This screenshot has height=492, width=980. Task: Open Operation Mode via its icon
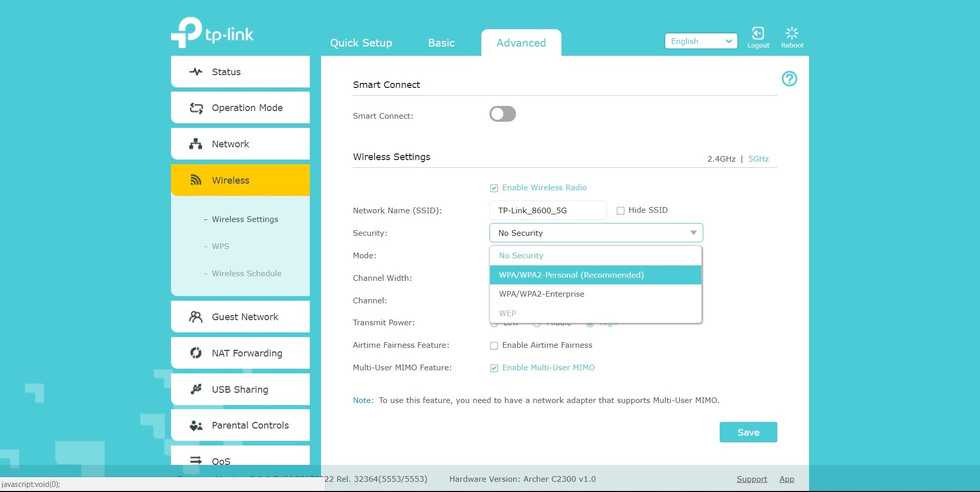(x=196, y=108)
